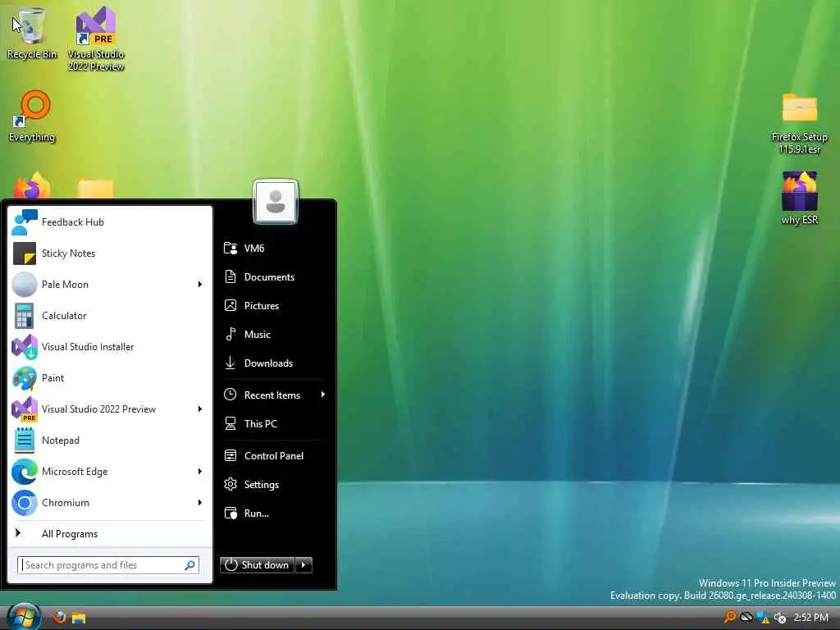The image size is (840, 630).
Task: Click the user account picture
Action: coord(276,202)
